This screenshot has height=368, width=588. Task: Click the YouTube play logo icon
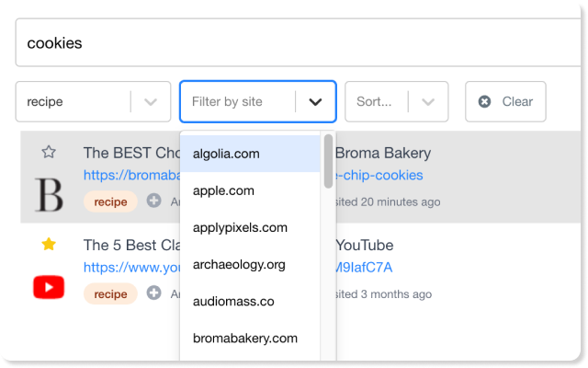point(49,287)
